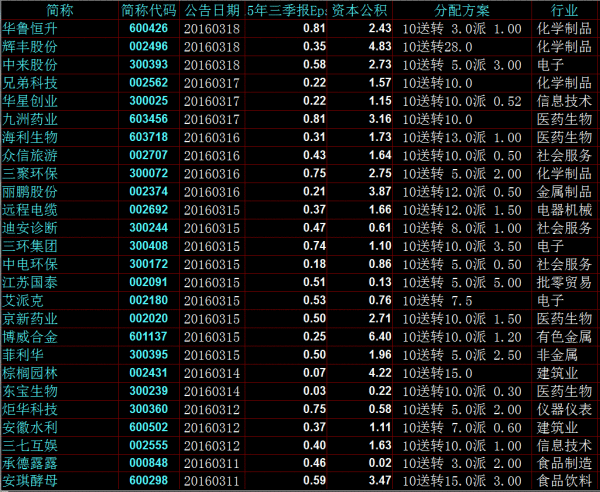The height and width of the screenshot is (492, 600).
Task: Click EPS value 0.07
Action: pyautogui.click(x=314, y=373)
